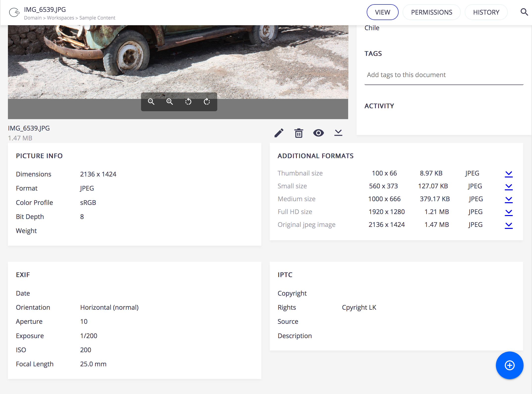
Task: Click the delete (trash) icon
Action: coord(298,132)
